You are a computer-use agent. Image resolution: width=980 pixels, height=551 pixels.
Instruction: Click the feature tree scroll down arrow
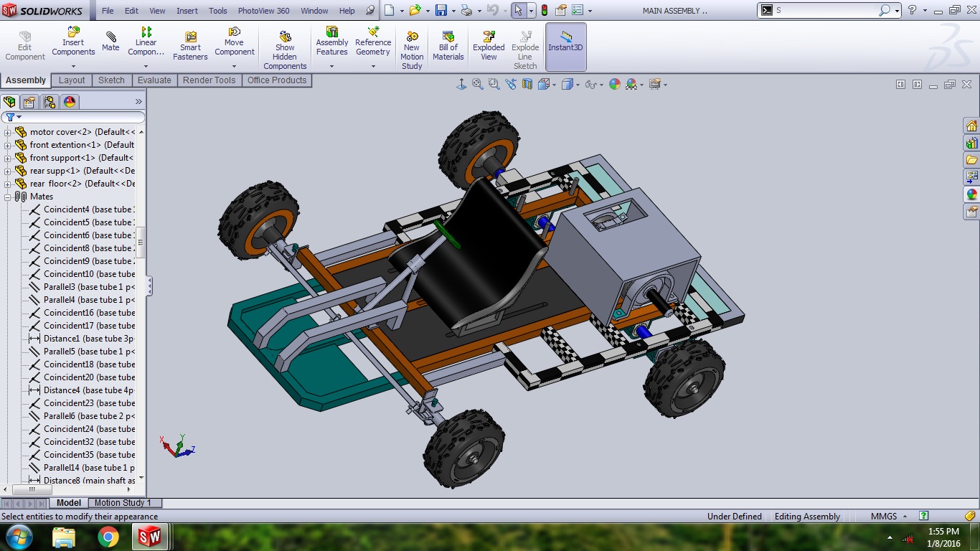pyautogui.click(x=141, y=478)
